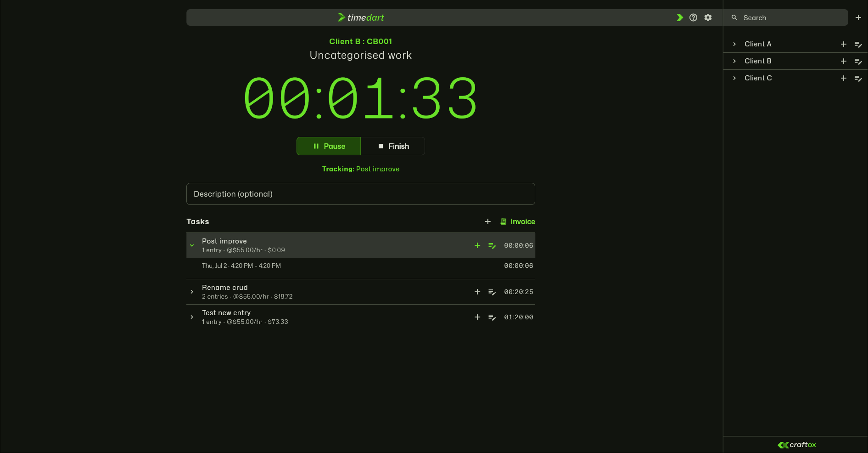The image size is (868, 453).
Task: Add project to Client B
Action: pyautogui.click(x=843, y=61)
